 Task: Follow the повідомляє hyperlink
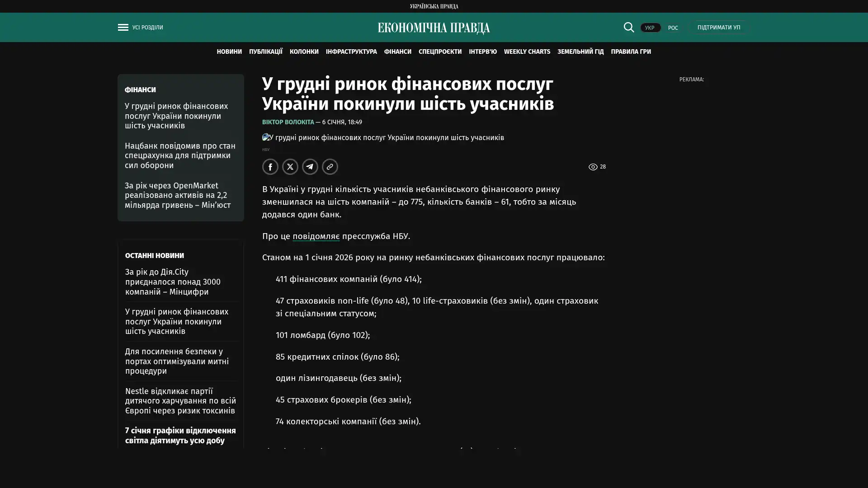point(316,236)
